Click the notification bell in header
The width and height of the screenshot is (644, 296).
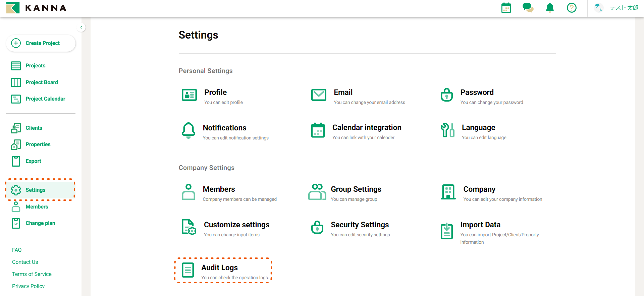pyautogui.click(x=550, y=8)
